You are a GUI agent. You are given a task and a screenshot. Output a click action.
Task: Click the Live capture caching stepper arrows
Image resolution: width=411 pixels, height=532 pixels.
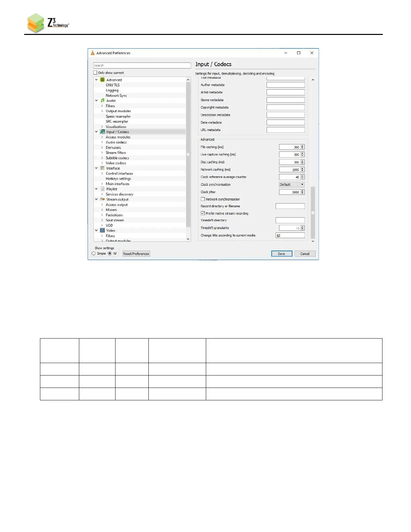[x=303, y=154]
